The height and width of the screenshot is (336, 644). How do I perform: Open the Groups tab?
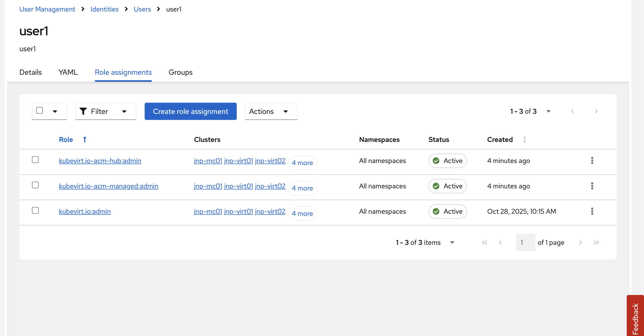(180, 72)
